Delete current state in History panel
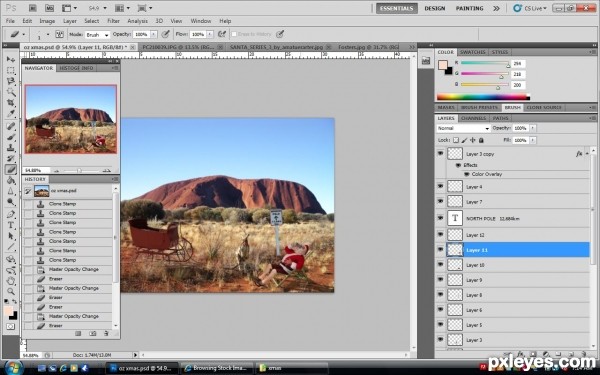This screenshot has width=600, height=375. pyautogui.click(x=106, y=334)
